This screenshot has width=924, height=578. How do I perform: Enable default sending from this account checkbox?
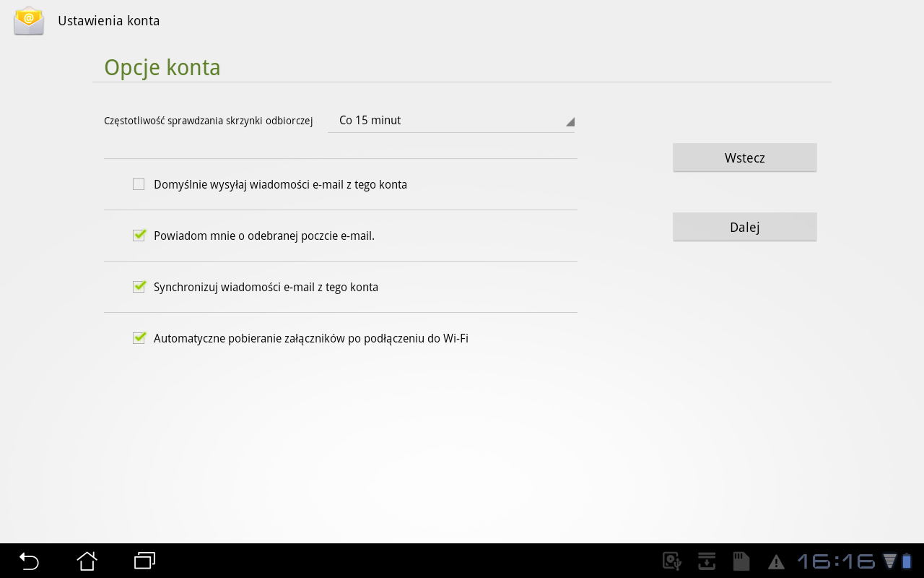139,184
